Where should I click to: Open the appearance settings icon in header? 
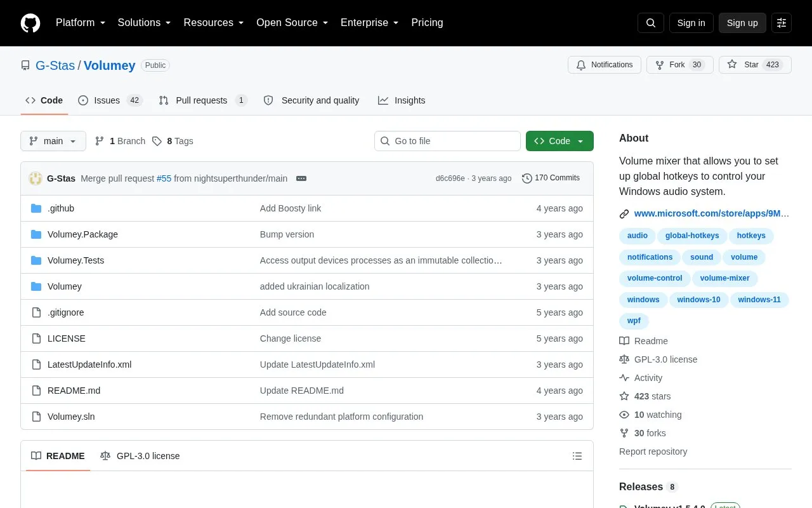pyautogui.click(x=782, y=23)
